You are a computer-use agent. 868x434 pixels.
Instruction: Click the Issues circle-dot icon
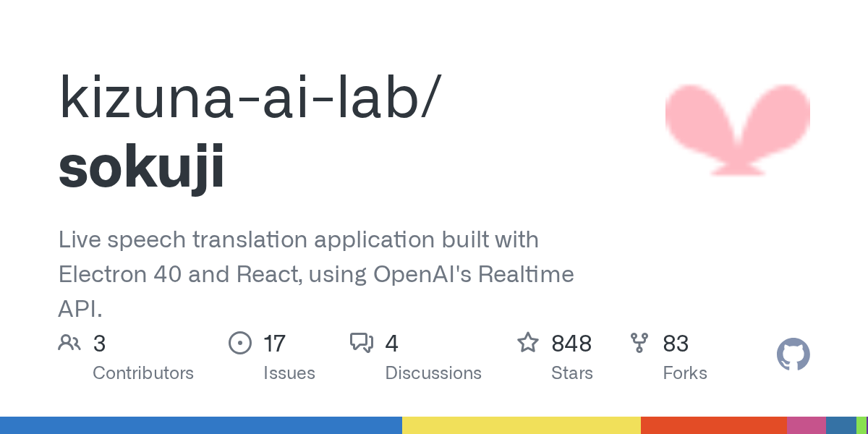pyautogui.click(x=240, y=343)
